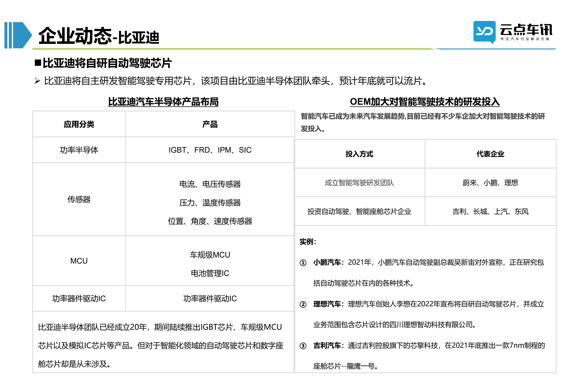Click the line mentioning 四川理想智动科技有限公司
Viewport: 588px width, 392px height.
395,325
